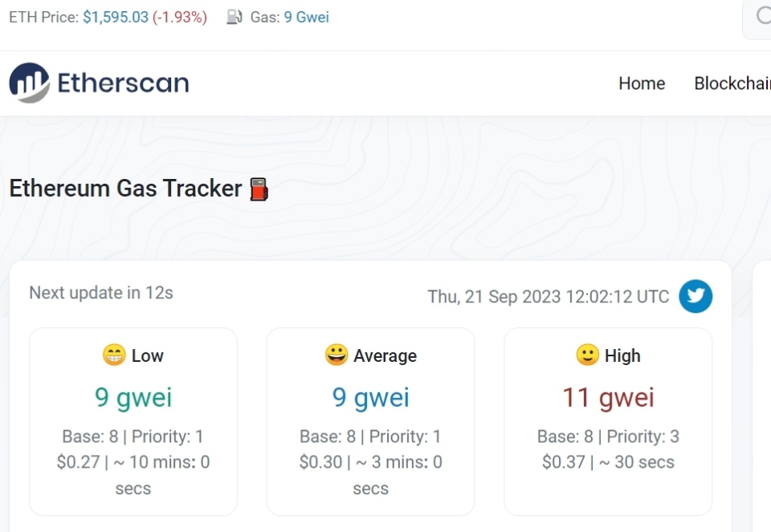Select the Low 9 gwei value
The height and width of the screenshot is (532, 771).
133,397
